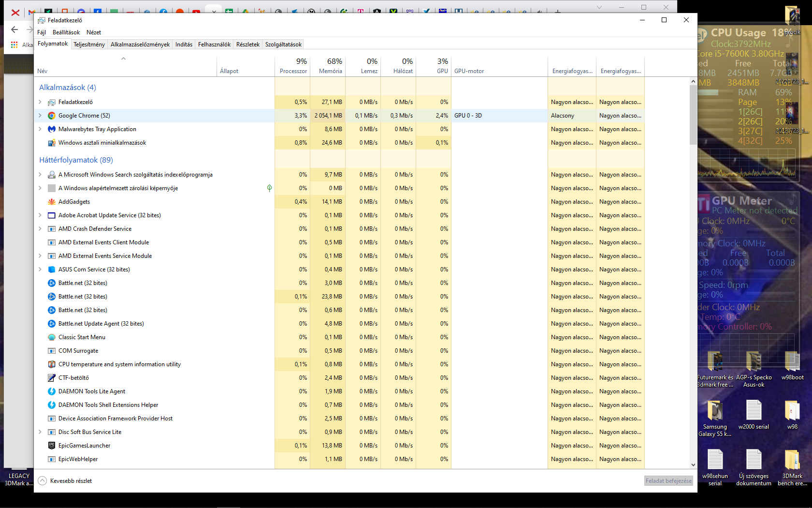
Task: Open the w98boot desktop folder
Action: (x=792, y=366)
